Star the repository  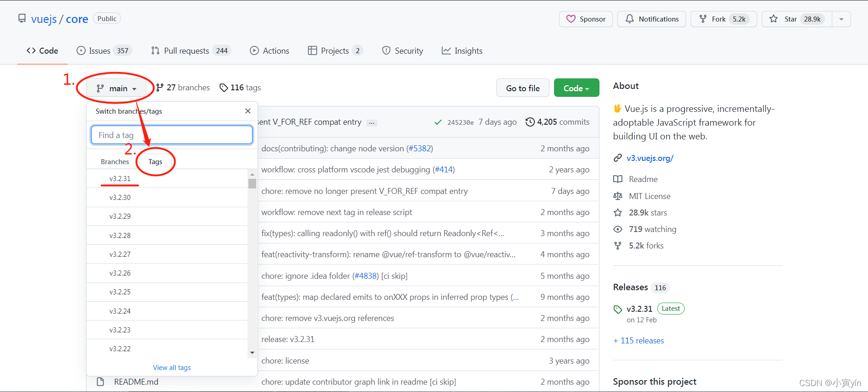797,19
